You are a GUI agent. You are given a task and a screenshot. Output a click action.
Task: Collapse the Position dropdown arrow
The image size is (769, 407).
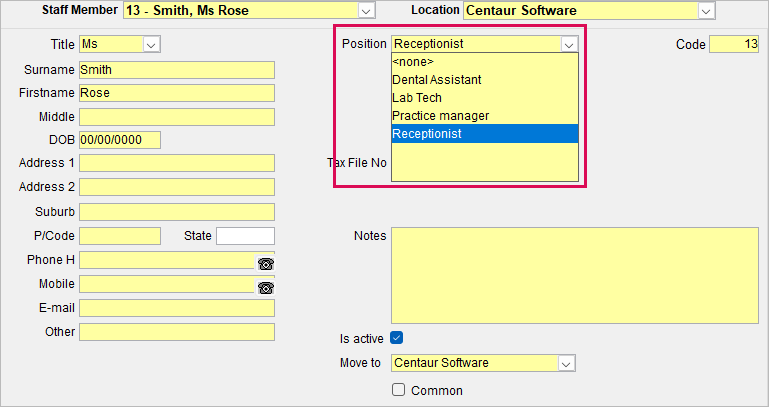(569, 45)
